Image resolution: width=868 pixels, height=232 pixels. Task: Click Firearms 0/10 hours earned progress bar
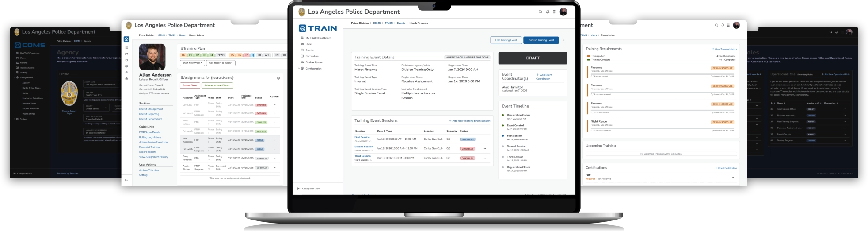pyautogui.click(x=662, y=110)
